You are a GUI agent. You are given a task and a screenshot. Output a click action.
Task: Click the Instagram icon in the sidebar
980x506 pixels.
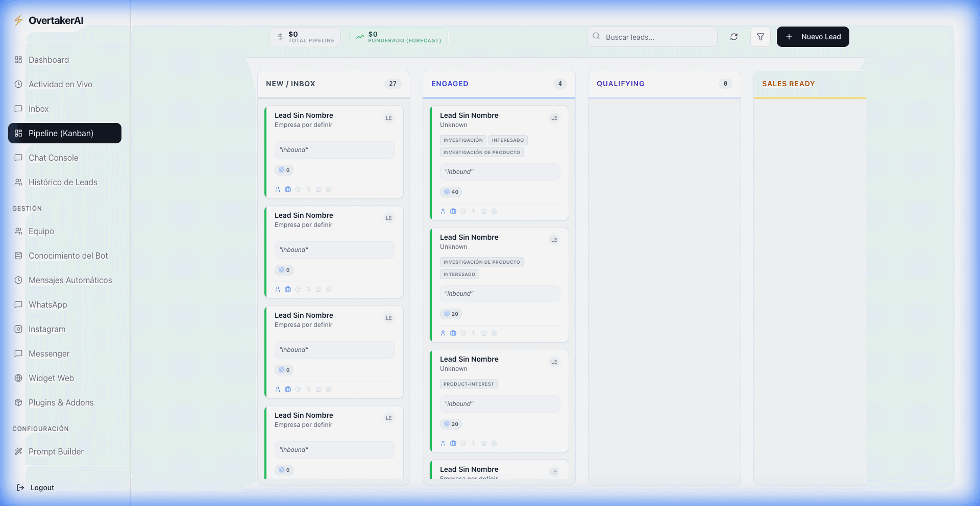tap(18, 329)
